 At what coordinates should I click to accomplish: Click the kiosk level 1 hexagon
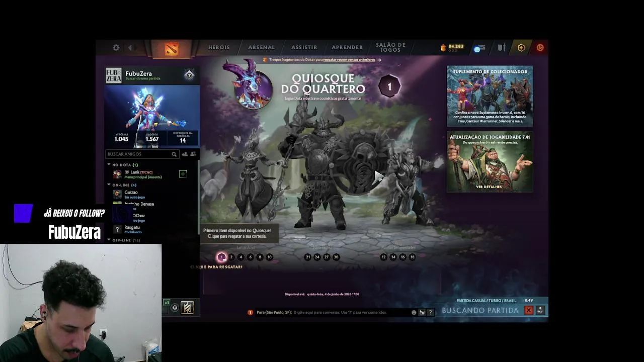pos(389,87)
